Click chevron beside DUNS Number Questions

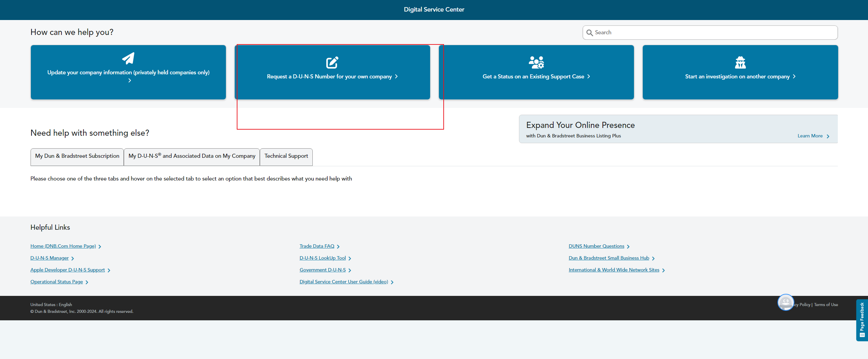[x=628, y=246]
